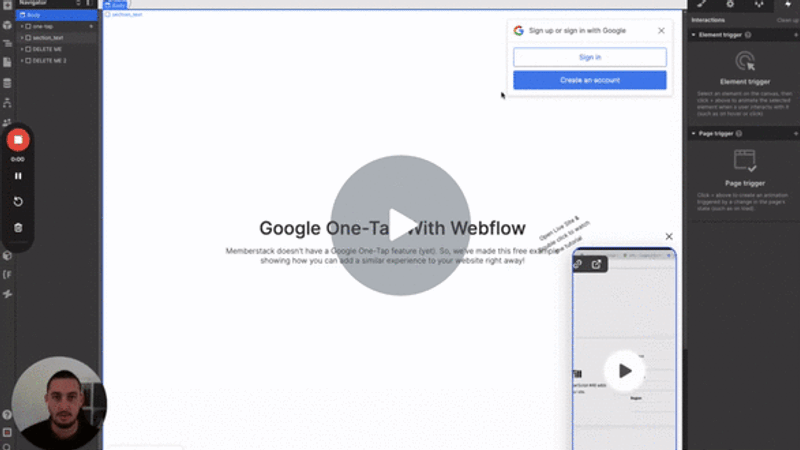The width and height of the screenshot is (800, 450).
Task: Open the video tutorials icon in sidebar
Action: pyautogui.click(x=7, y=432)
